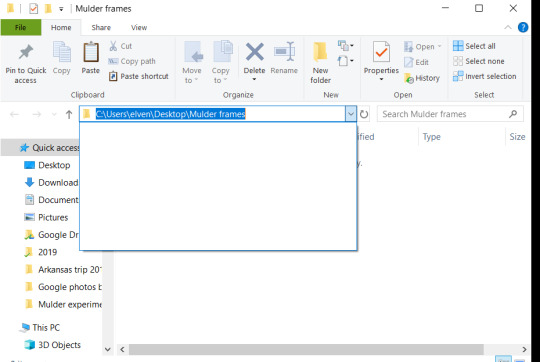Click Copy path in Clipboard group
Image resolution: width=540 pixels, height=362 pixels.
tap(132, 61)
